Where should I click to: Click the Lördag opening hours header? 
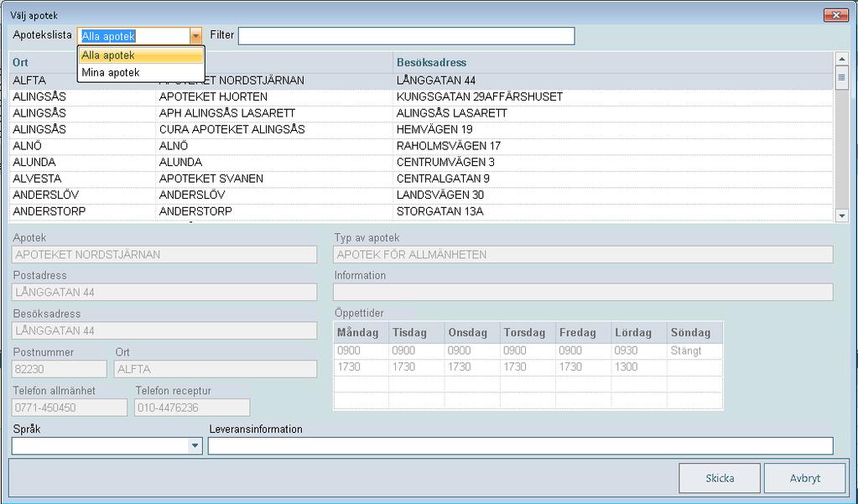(638, 333)
